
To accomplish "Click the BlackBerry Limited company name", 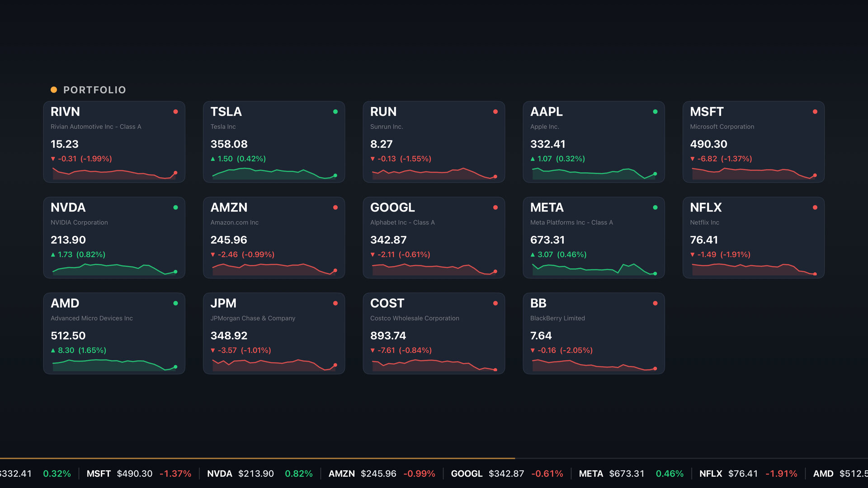I will coord(557,318).
